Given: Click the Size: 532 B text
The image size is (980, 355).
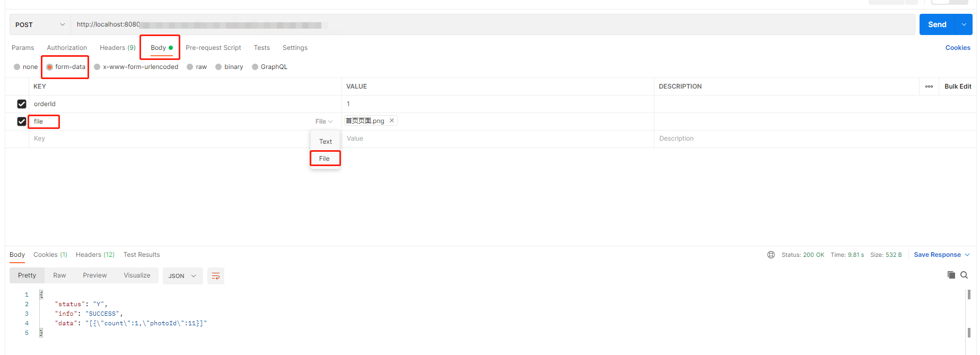Looking at the screenshot, I should tap(886, 255).
